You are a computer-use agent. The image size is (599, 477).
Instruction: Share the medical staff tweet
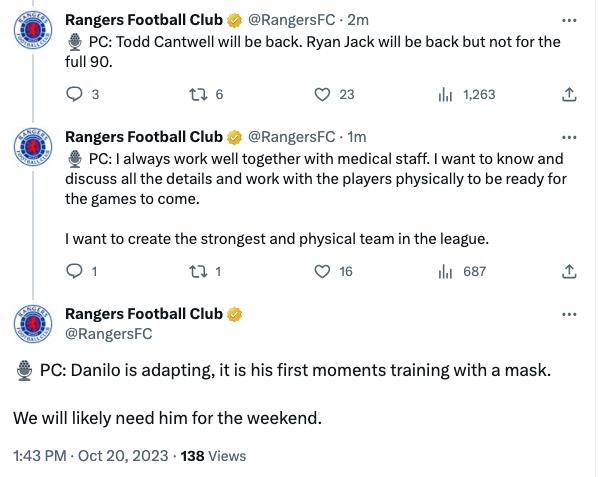(569, 272)
